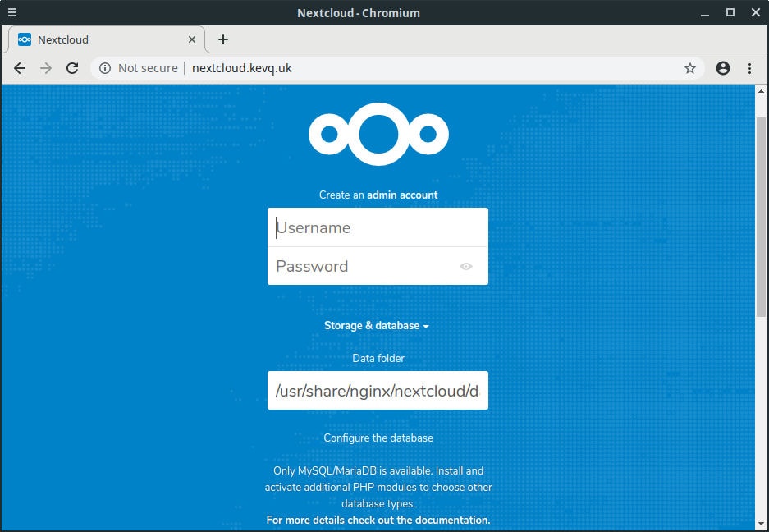Open the documentation link for database details
The image size is (769, 532).
378,520
